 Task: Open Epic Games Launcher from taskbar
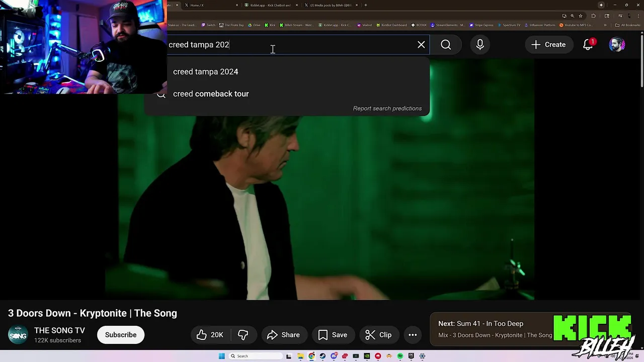[x=411, y=356]
